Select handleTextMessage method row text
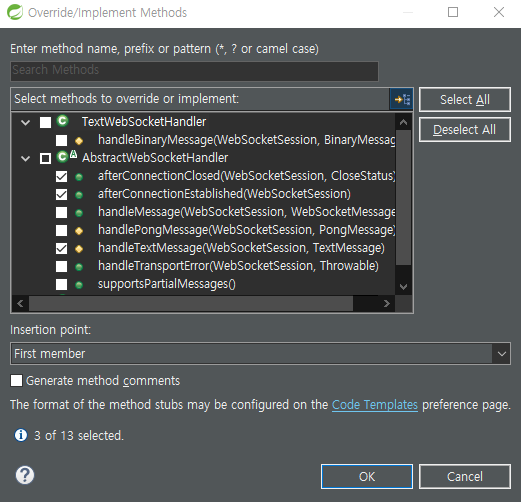 pyautogui.click(x=241, y=248)
